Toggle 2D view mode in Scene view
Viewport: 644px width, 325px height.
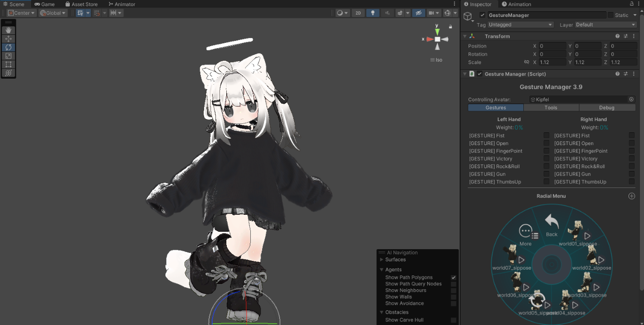358,13
